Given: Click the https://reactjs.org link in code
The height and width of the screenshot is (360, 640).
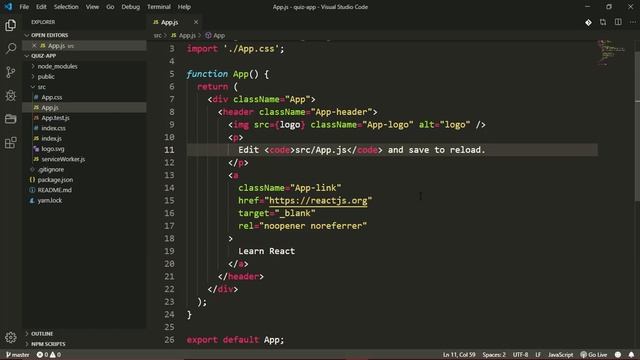Looking at the screenshot, I should (318, 200).
